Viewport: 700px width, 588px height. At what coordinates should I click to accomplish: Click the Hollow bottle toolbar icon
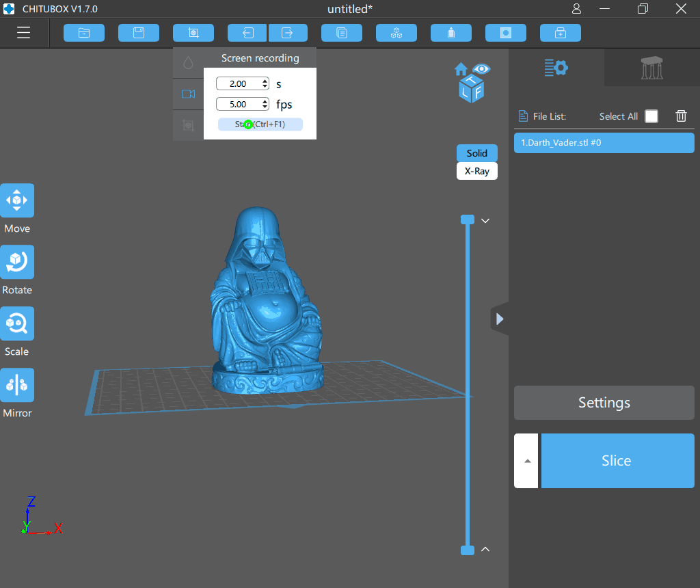(451, 33)
